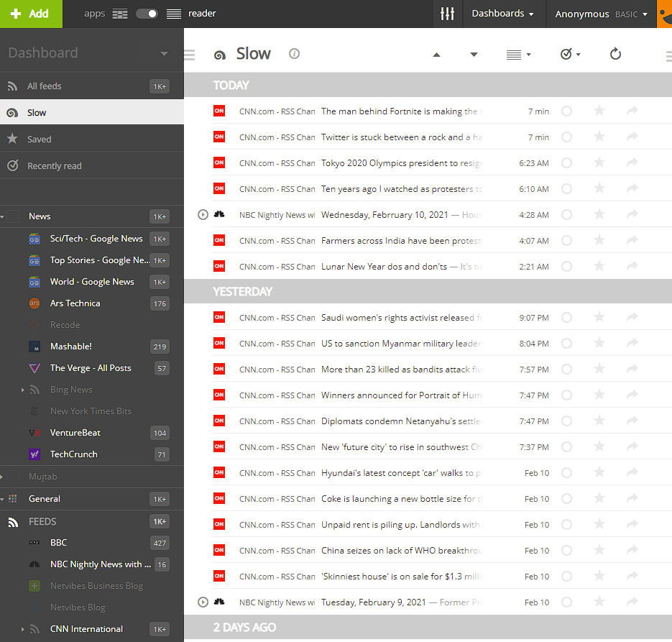Open the Dashboards dropdown menu
Viewport: 672px width, 642px height.
(x=502, y=14)
